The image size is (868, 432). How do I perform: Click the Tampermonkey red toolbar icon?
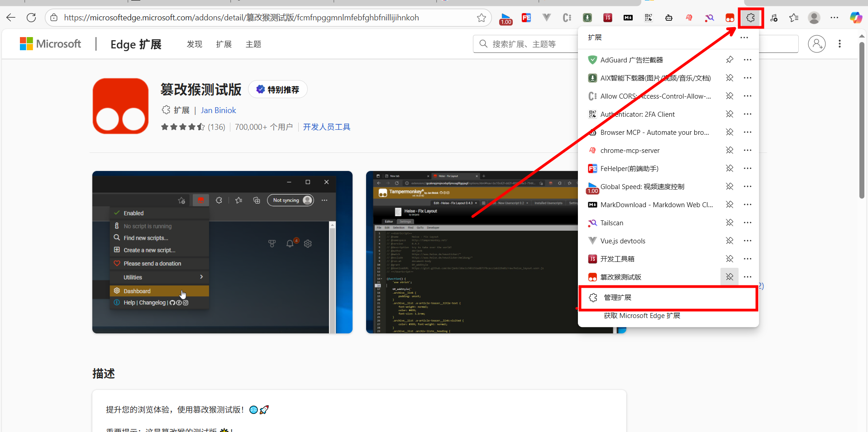[x=730, y=18]
